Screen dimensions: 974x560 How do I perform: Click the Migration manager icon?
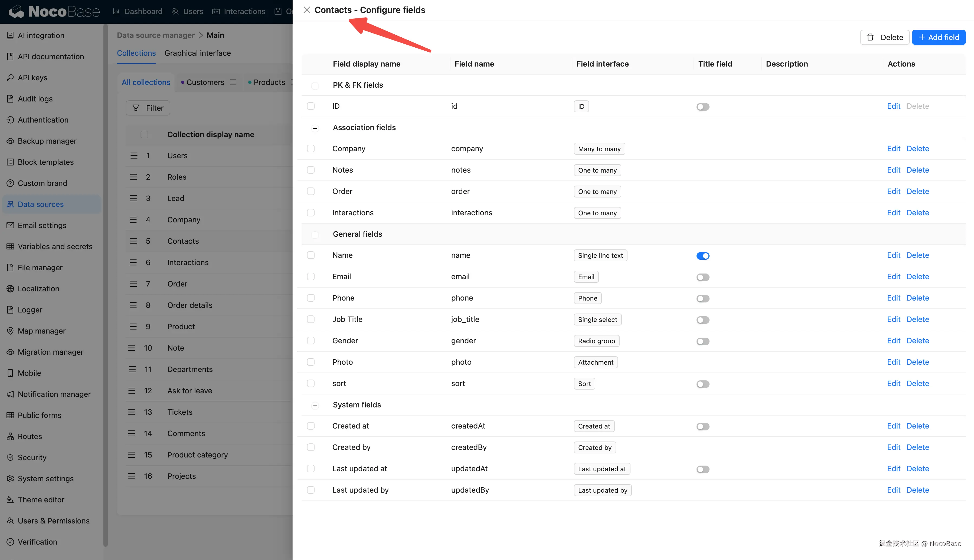coord(10,352)
